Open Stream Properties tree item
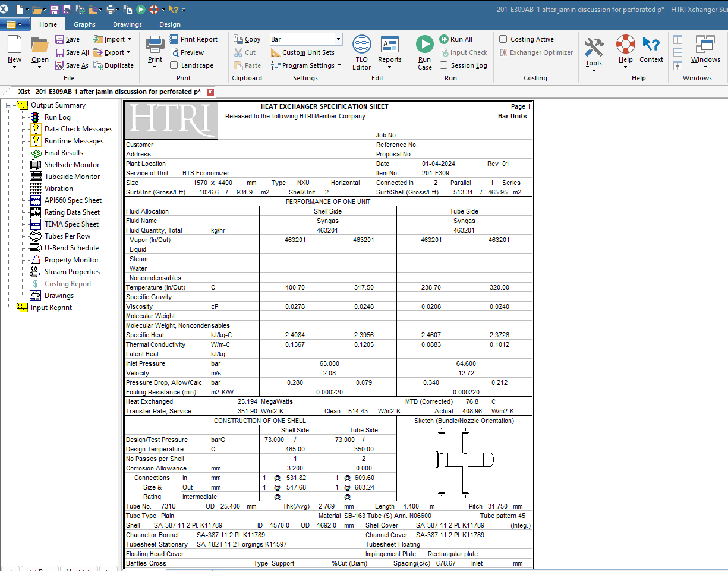This screenshot has width=728, height=571. (x=72, y=272)
